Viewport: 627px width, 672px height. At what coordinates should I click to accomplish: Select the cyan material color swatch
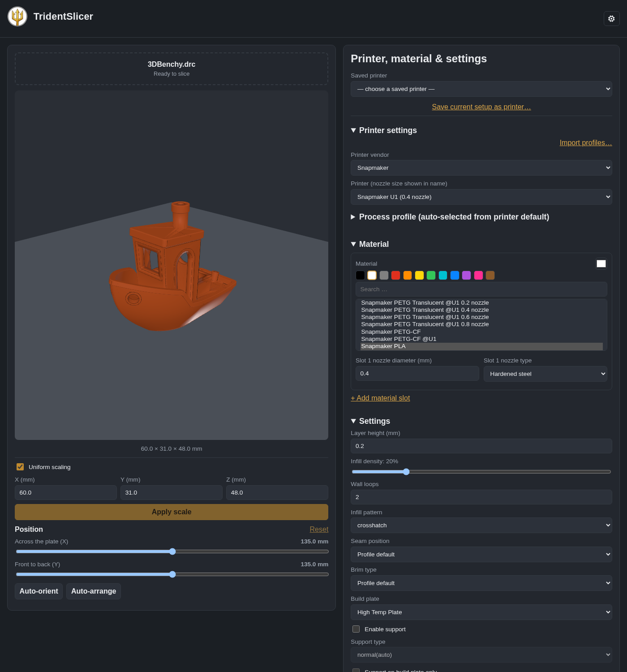pyautogui.click(x=443, y=275)
